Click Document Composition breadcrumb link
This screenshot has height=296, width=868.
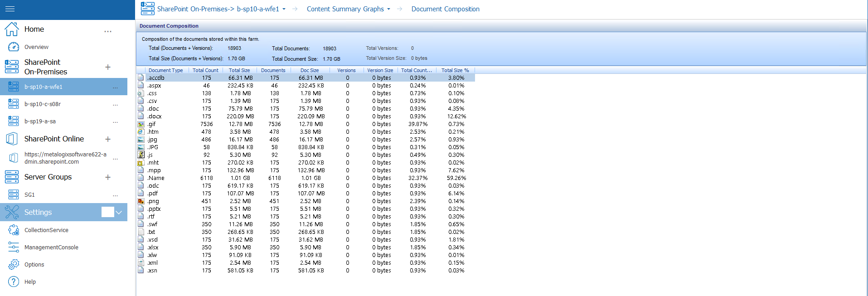tap(445, 9)
